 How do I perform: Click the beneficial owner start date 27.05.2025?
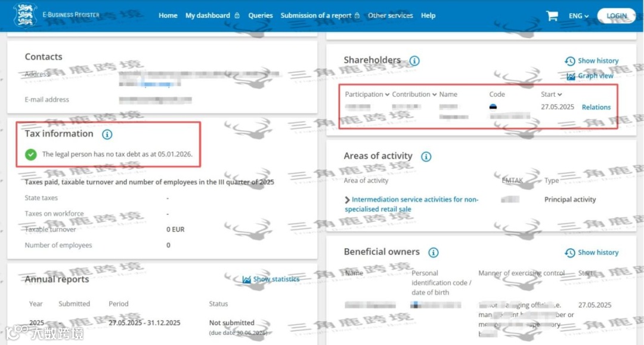595,305
